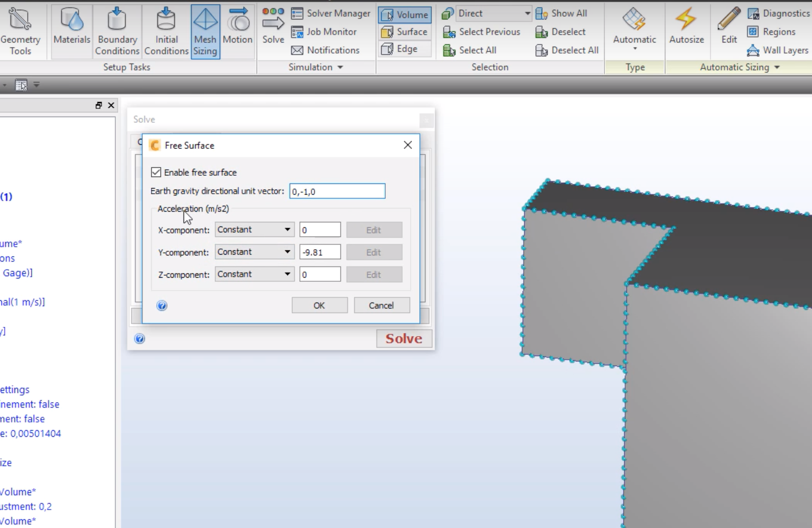Click the Solve button to start solving

click(404, 338)
